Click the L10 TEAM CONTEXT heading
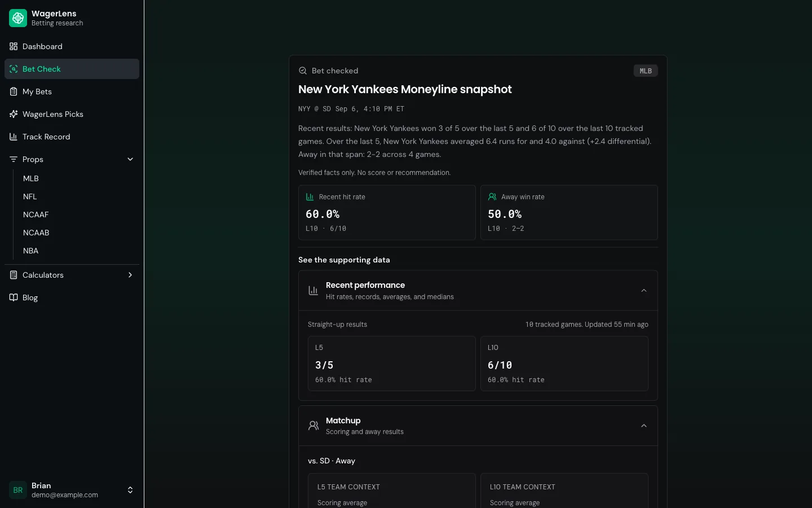This screenshot has height=508, width=812. [523, 487]
